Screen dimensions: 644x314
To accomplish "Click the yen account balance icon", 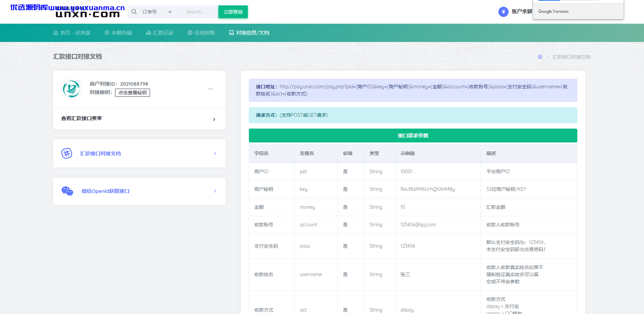I will tap(503, 12).
